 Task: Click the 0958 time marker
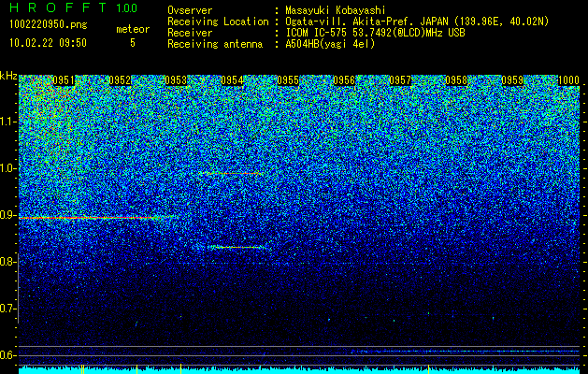pos(456,80)
